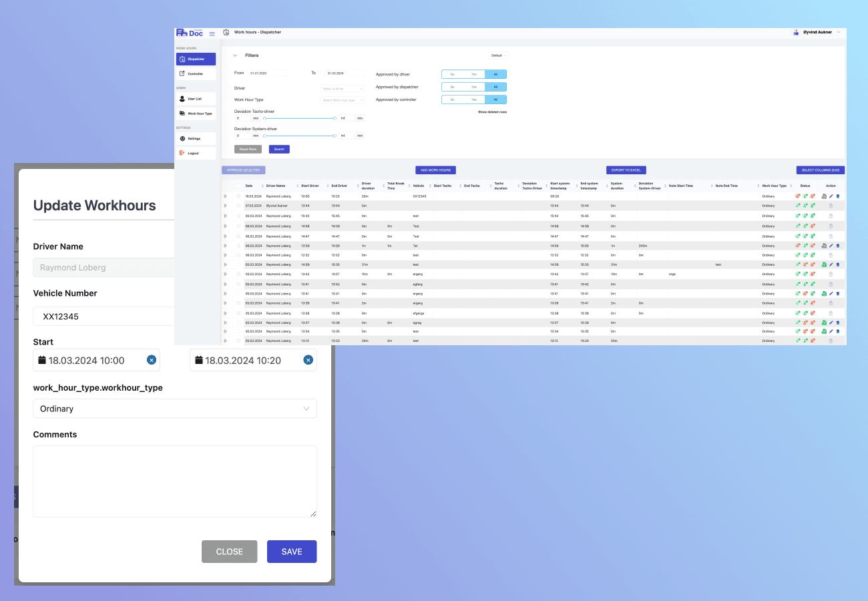Delete the first row using the trash icon
The image size is (868, 601).
click(838, 196)
